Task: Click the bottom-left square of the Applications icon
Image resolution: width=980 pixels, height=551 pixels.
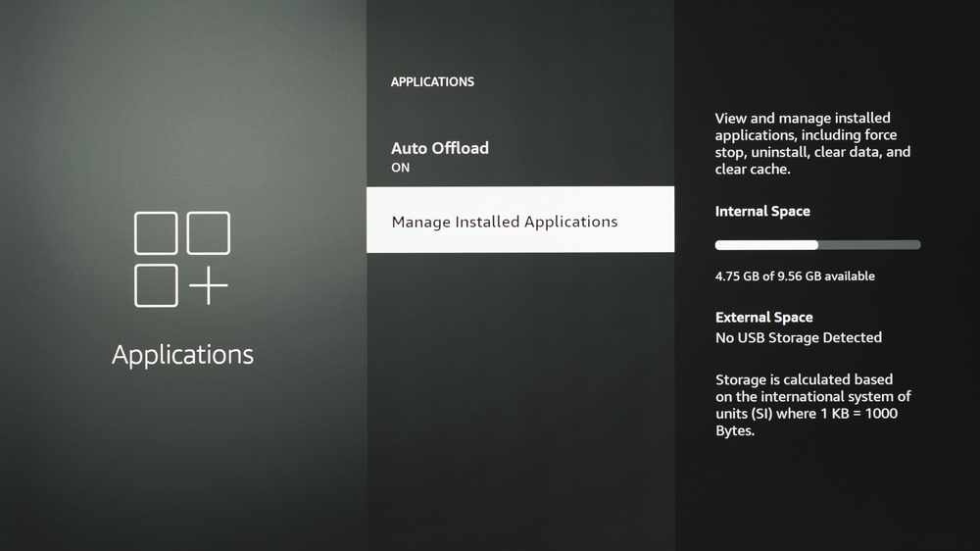Action: tap(156, 285)
